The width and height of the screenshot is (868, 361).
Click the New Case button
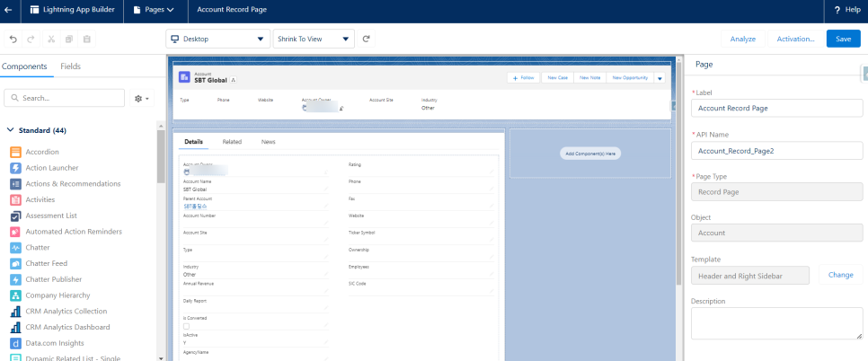click(557, 78)
